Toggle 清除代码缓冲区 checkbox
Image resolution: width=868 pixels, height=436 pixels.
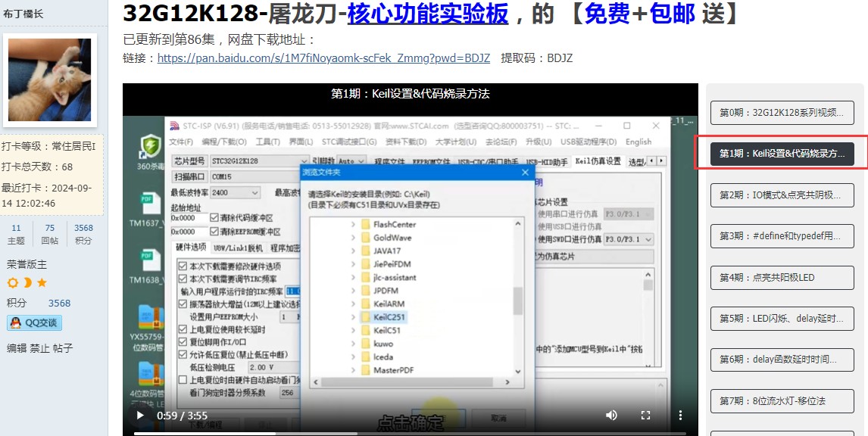pos(215,217)
